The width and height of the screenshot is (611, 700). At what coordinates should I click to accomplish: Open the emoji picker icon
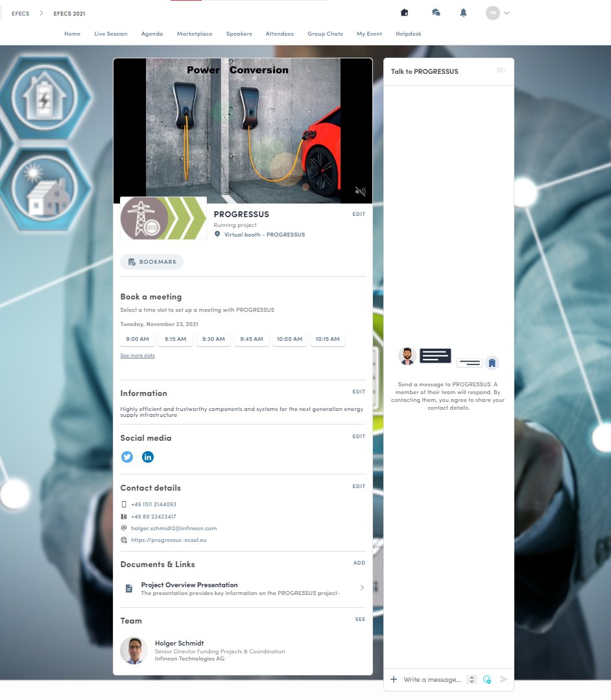[487, 679]
